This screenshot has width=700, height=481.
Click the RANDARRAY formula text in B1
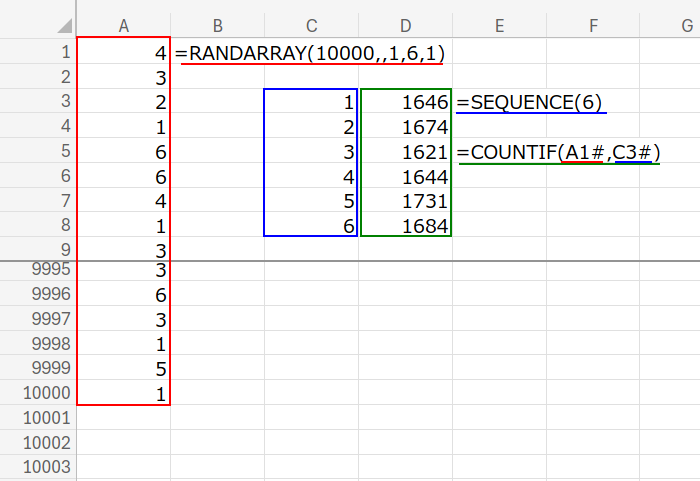click(309, 53)
